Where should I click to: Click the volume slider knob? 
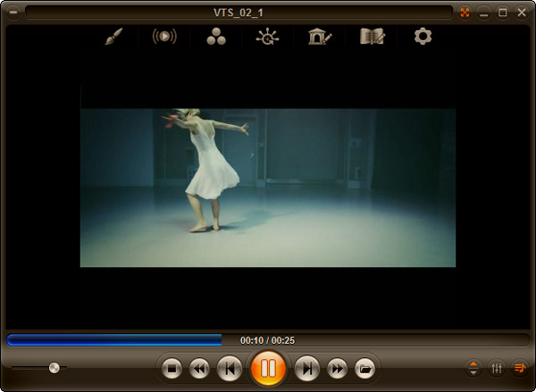tap(54, 368)
